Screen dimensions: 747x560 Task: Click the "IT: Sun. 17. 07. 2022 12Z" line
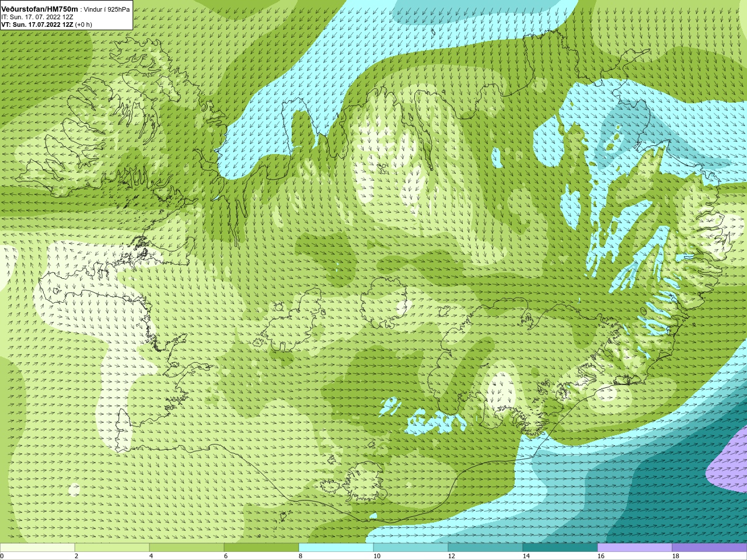pyautogui.click(x=37, y=17)
